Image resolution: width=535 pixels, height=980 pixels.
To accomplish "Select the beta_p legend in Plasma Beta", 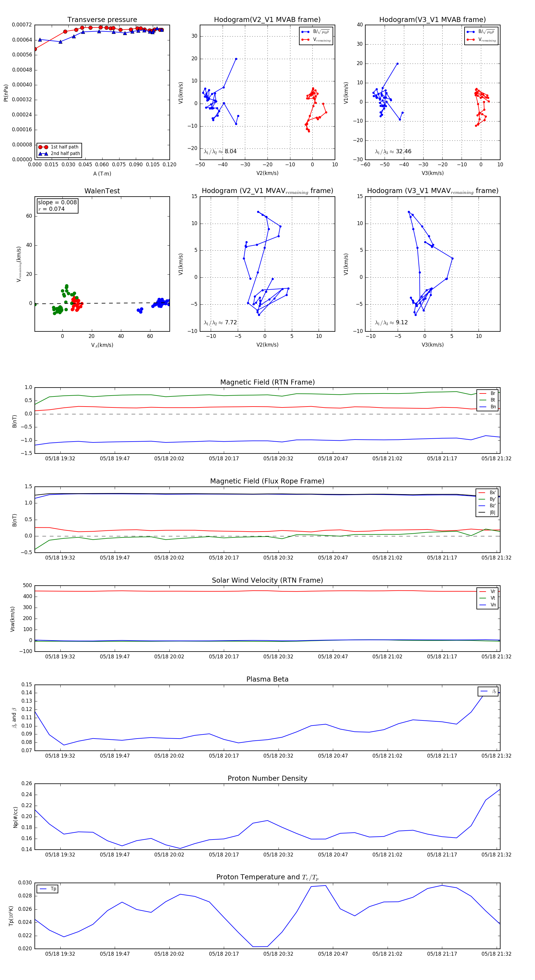I will pyautogui.click(x=488, y=691).
